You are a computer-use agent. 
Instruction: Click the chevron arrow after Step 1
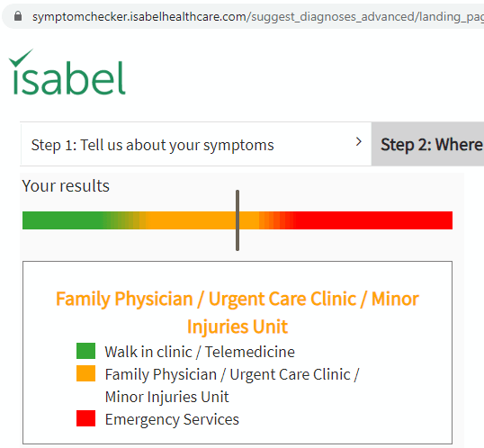(358, 142)
